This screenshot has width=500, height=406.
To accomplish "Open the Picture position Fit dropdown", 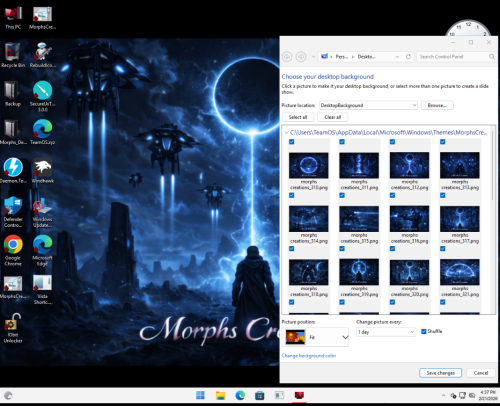I will pyautogui.click(x=315, y=337).
